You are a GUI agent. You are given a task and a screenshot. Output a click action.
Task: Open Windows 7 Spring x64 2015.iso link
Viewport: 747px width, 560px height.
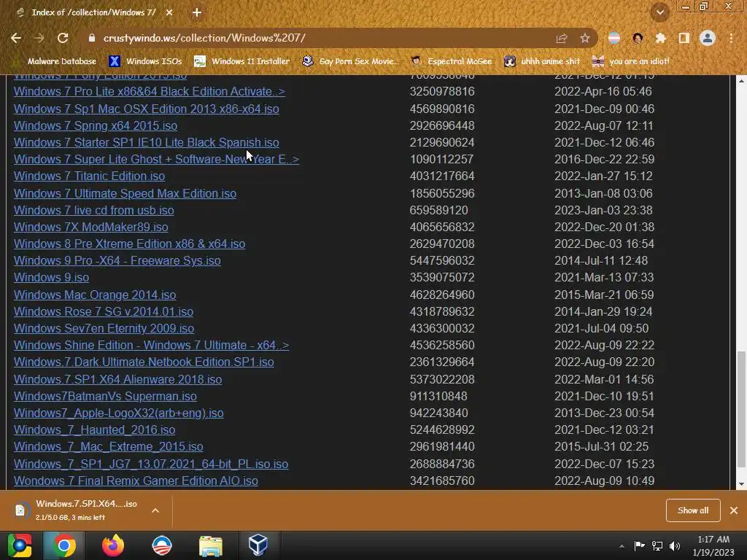(96, 125)
